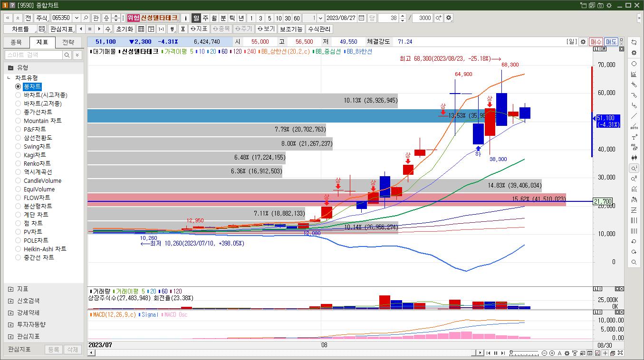This screenshot has height=360, width=644.
Task: Click the scissors icon in the toolbar
Action: pyautogui.click(x=183, y=29)
